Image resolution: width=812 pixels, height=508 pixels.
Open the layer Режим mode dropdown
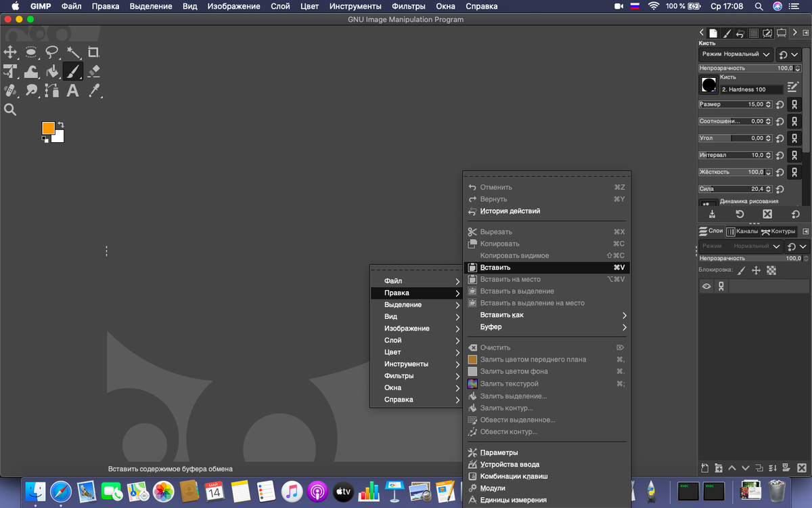pyautogui.click(x=741, y=247)
